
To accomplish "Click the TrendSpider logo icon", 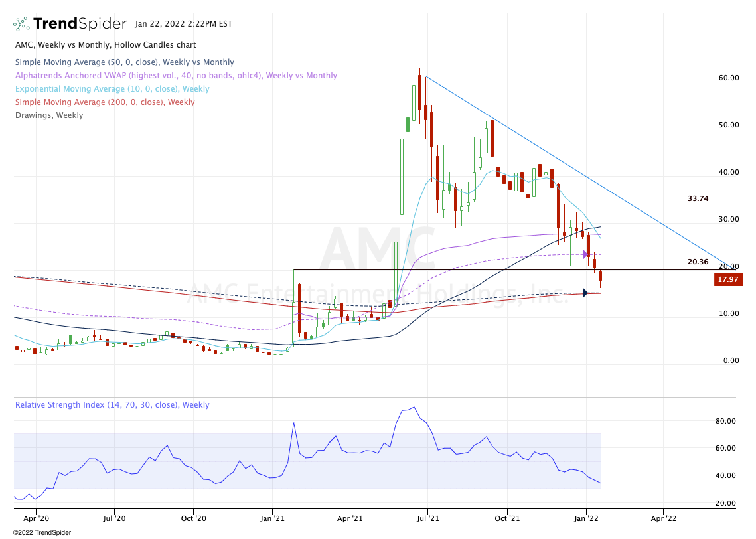I will click(21, 24).
